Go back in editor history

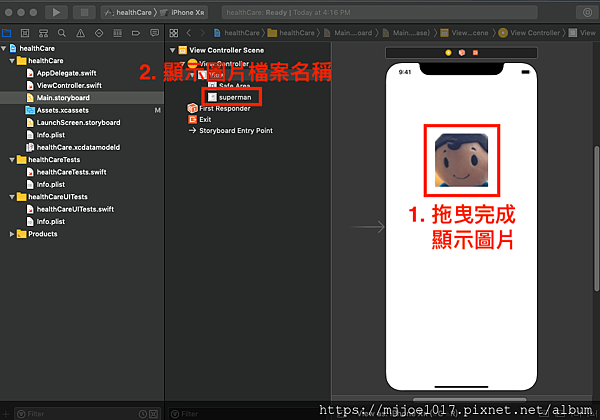[x=189, y=33]
